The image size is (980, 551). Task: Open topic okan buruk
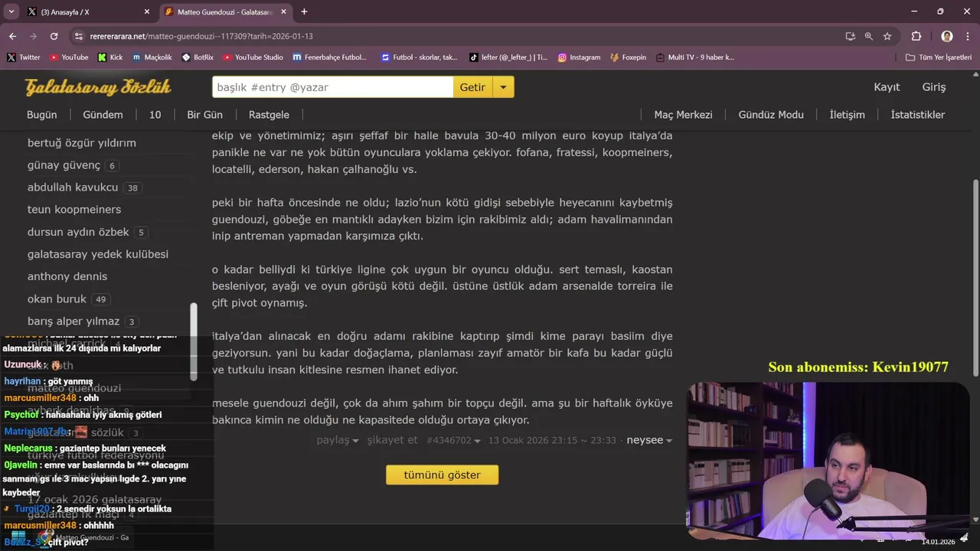pos(57,298)
